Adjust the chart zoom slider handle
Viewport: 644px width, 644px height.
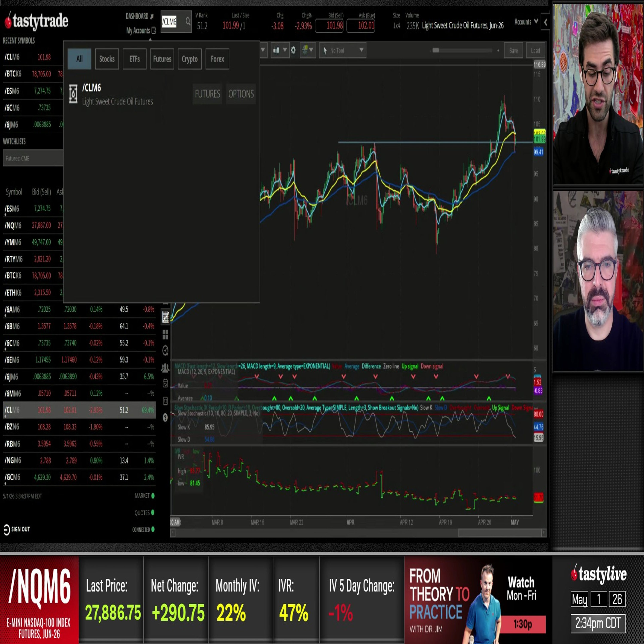(436, 50)
